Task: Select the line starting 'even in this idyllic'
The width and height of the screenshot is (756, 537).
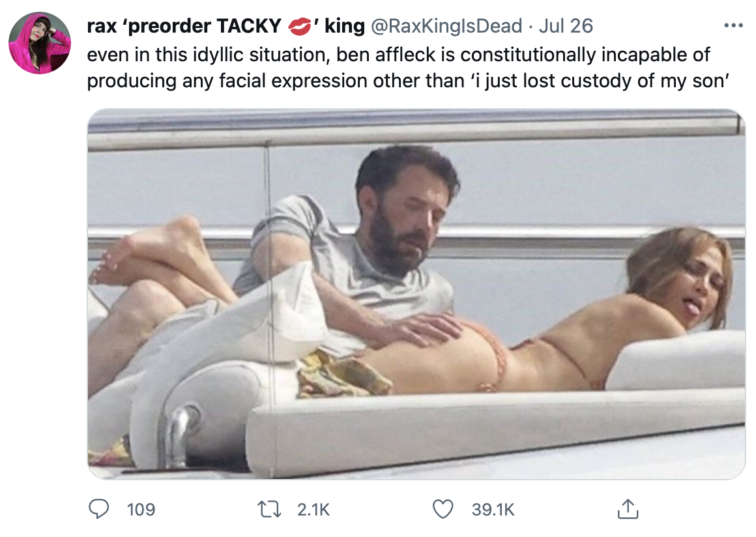Action: 398,55
